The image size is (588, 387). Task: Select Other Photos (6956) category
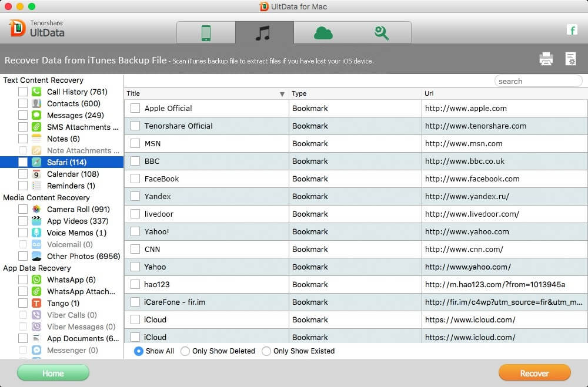pos(62,256)
